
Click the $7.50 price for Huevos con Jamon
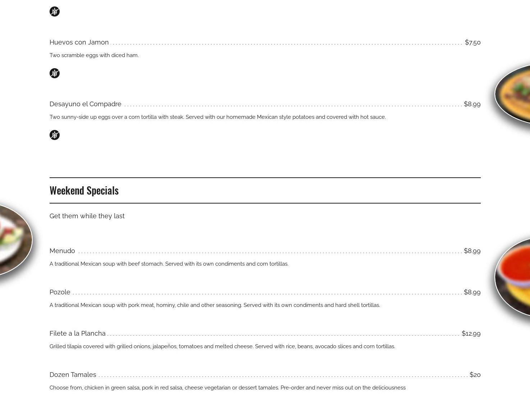473,42
